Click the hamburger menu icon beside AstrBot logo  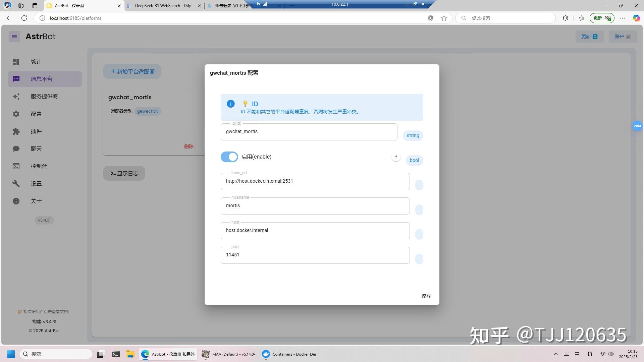click(14, 36)
